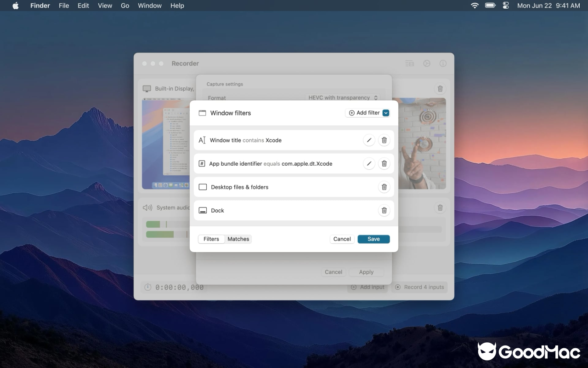Open Control Center from menu bar
The height and width of the screenshot is (368, 588).
point(506,6)
